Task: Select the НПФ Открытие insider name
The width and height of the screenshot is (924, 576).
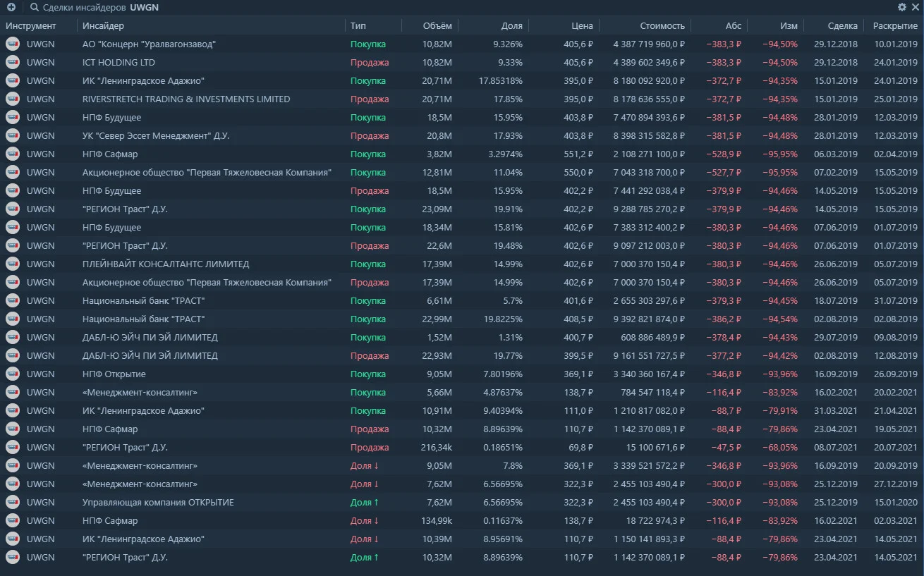Action: click(x=114, y=374)
